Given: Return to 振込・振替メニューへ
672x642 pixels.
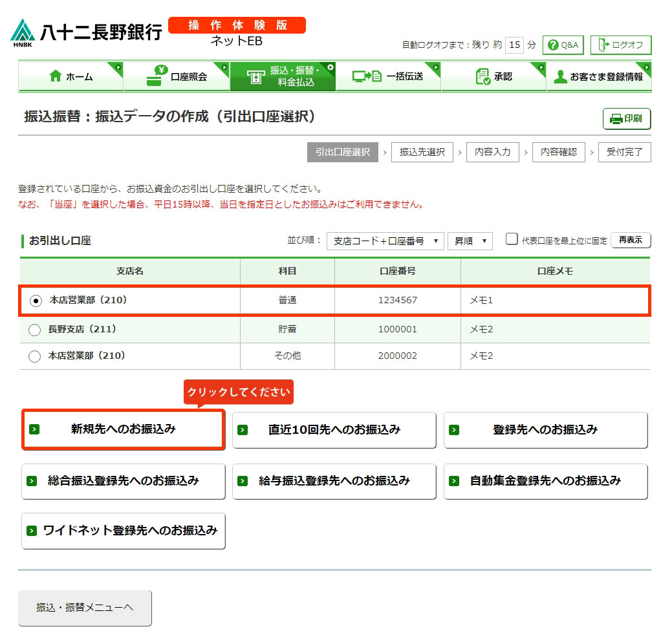Looking at the screenshot, I should pos(85,608).
